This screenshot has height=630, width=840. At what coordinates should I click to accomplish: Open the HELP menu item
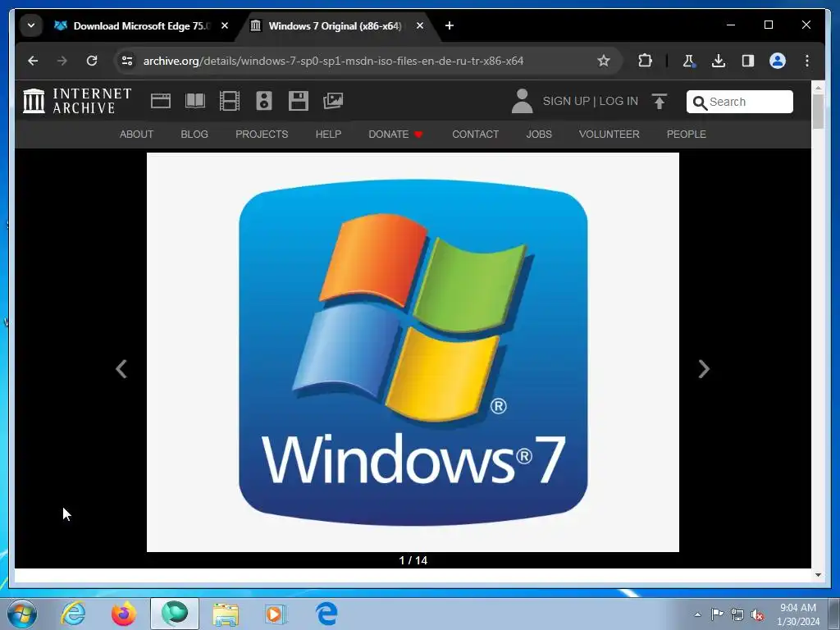point(328,134)
